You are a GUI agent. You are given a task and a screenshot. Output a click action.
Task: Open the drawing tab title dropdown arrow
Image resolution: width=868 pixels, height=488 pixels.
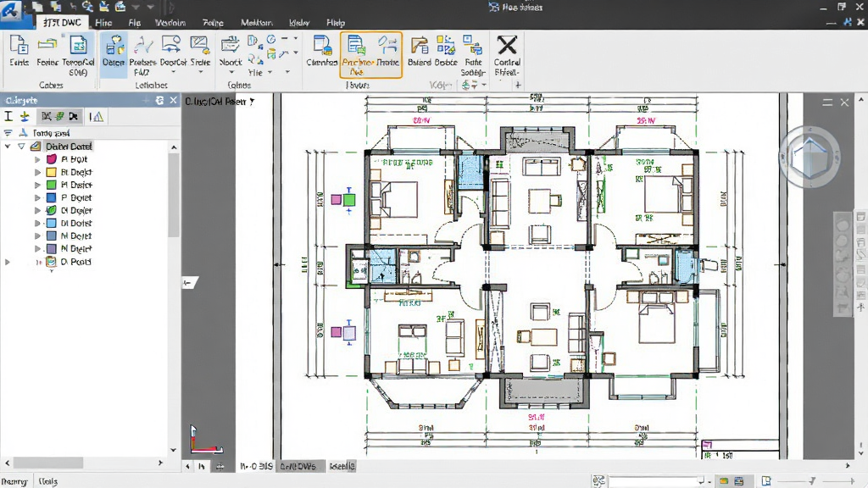252,102
